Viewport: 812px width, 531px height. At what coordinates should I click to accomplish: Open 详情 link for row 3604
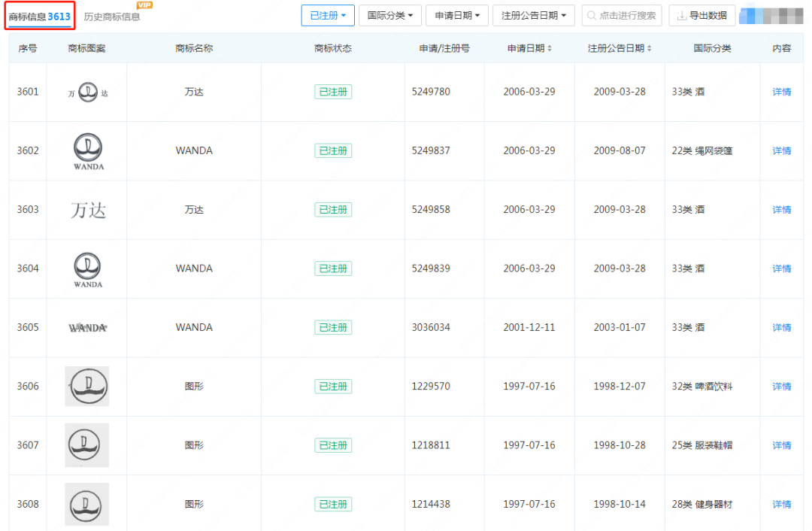click(x=781, y=269)
